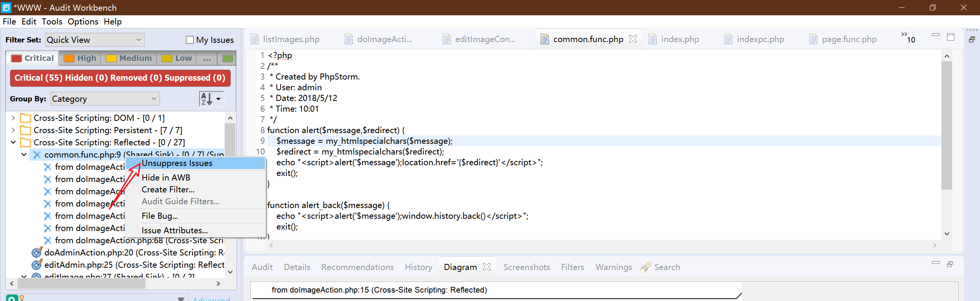The width and height of the screenshot is (980, 301).
Task: Switch to editImageCon... editor tab
Action: point(479,39)
